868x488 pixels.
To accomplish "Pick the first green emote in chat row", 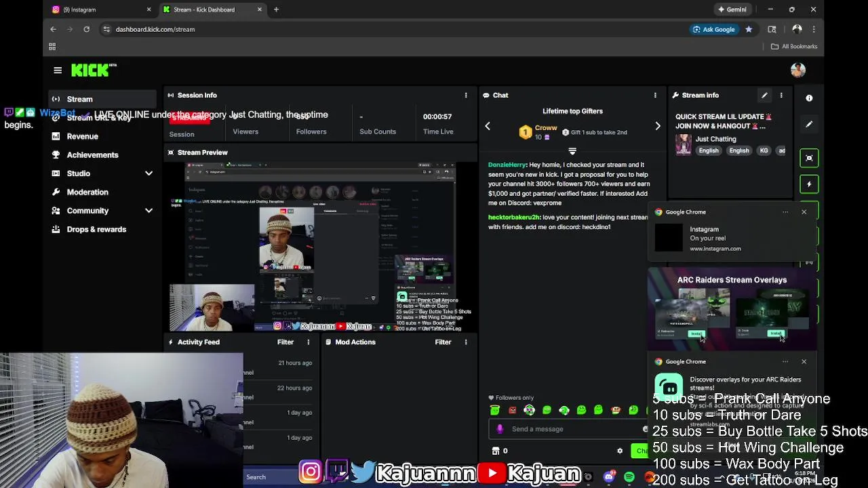I will pos(495,410).
